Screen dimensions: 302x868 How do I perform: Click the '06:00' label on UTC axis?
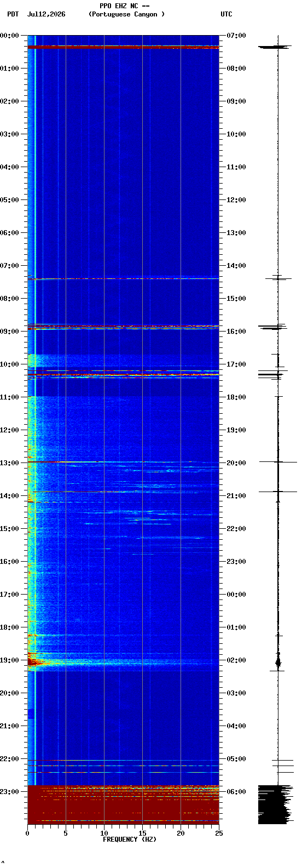point(236,792)
